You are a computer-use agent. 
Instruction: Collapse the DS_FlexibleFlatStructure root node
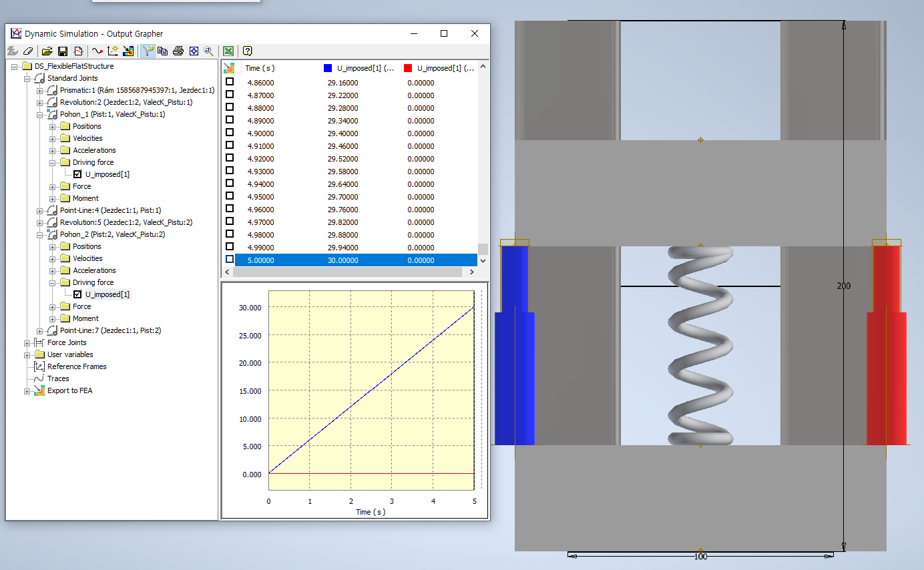(14, 66)
